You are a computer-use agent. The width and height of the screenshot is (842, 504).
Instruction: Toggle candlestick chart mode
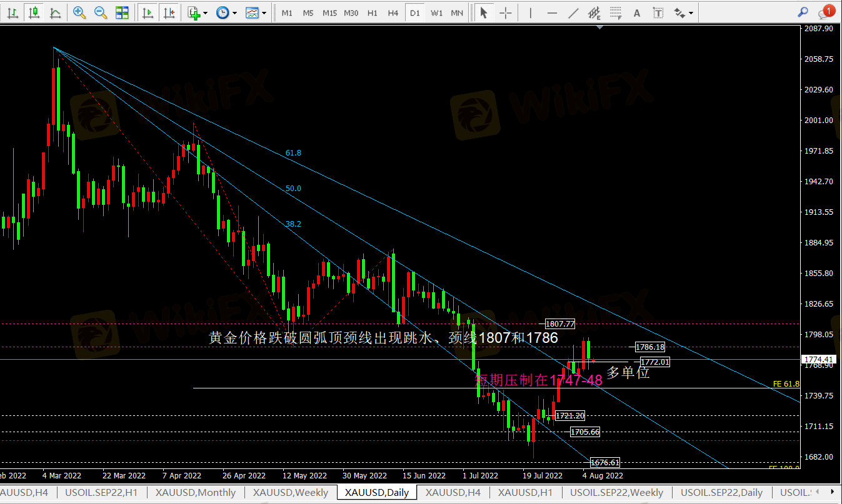point(34,12)
